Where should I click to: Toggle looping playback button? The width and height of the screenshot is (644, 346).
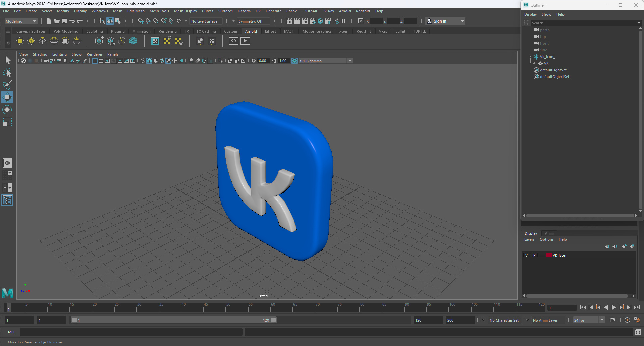tap(612, 320)
